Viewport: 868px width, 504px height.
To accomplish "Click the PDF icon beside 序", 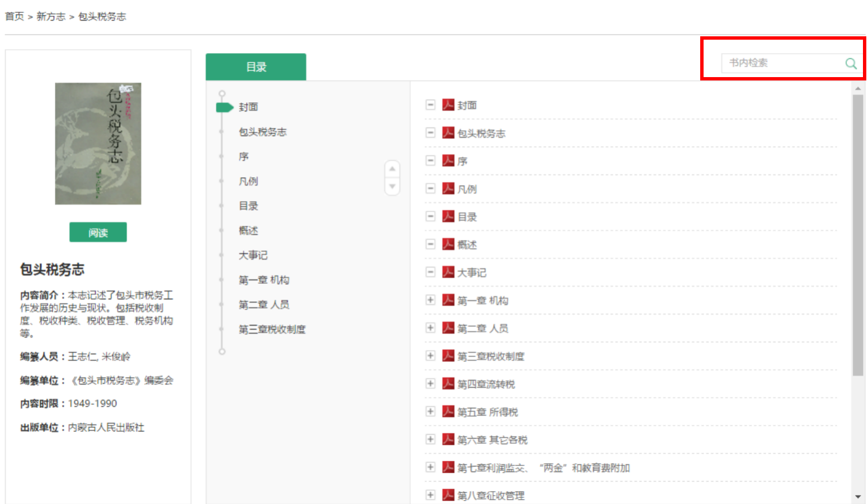I will coord(448,160).
